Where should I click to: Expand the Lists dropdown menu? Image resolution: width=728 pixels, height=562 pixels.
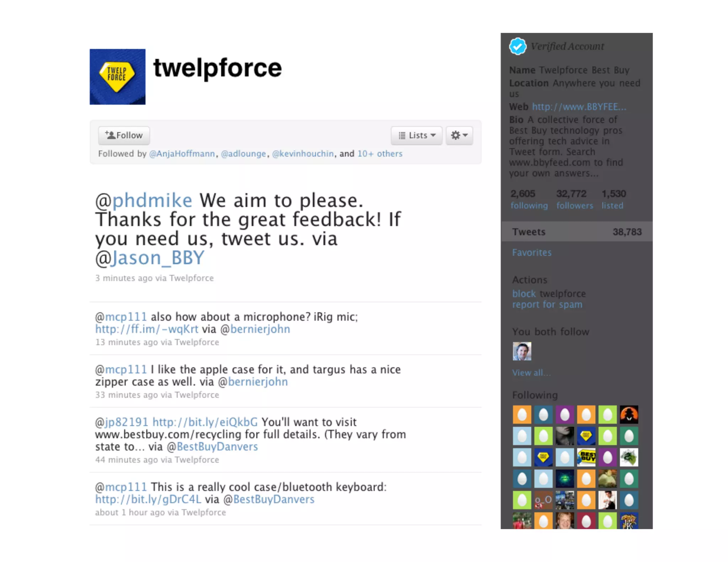pyautogui.click(x=417, y=135)
